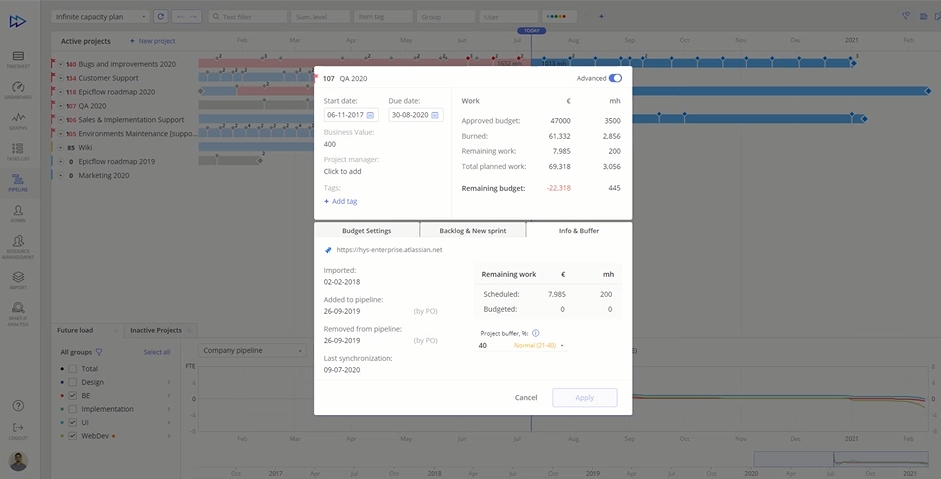Open the Timesheet sidebar icon
The width and height of the screenshot is (941, 479).
(18, 58)
